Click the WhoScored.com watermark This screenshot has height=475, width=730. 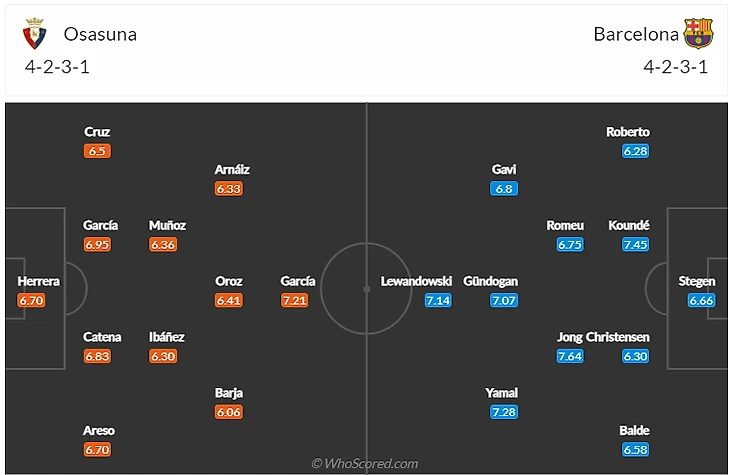tap(364, 463)
